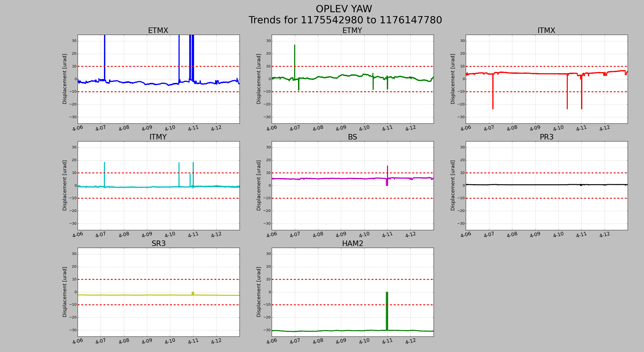
Task: Click the 4-09 date tick under HAM2
Action: tap(341, 341)
